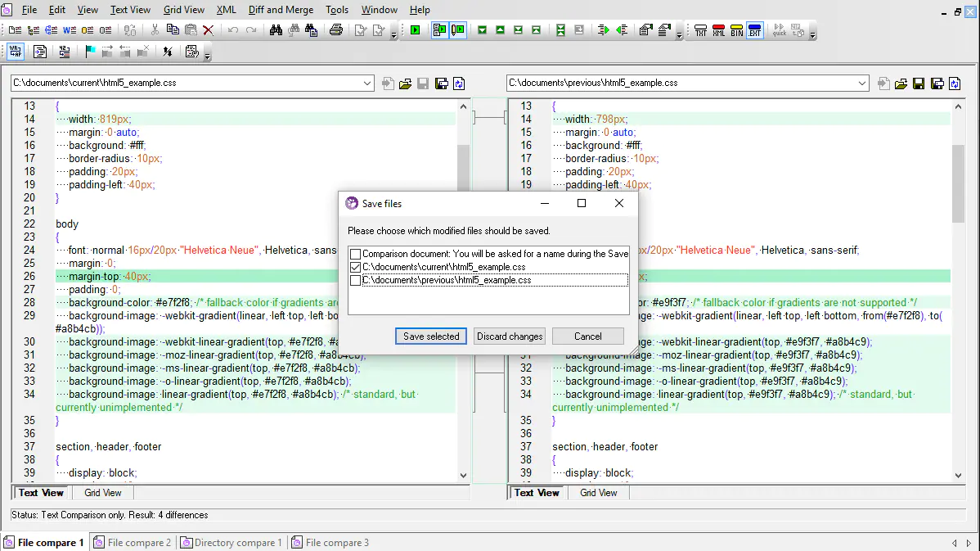Copy difference from right to left icon

tap(621, 30)
